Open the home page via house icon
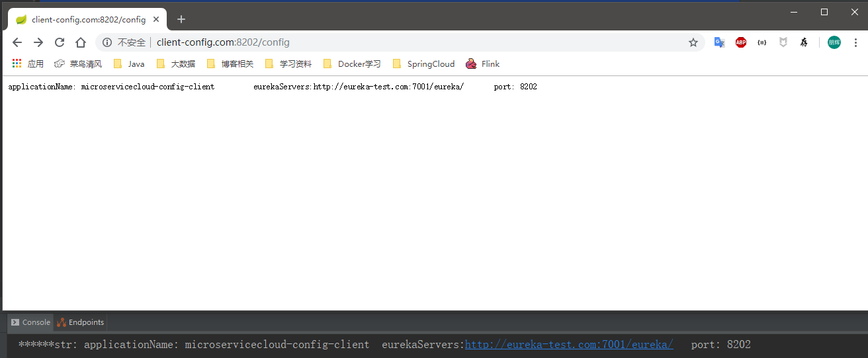The height and width of the screenshot is (358, 868). pyautogui.click(x=81, y=42)
